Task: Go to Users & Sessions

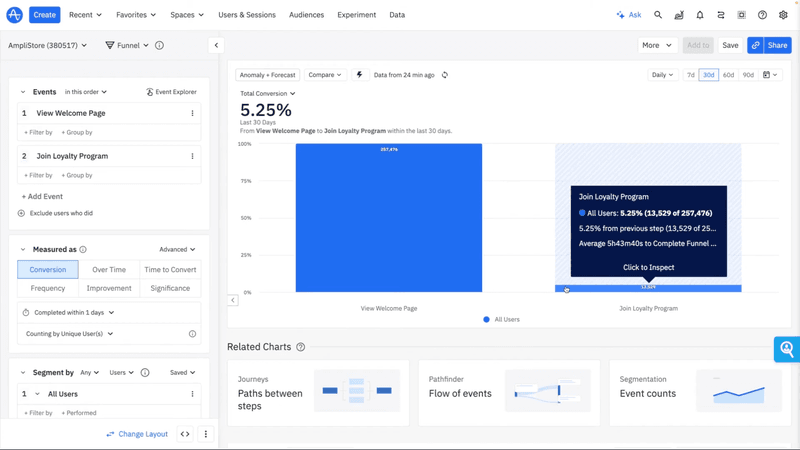Action: click(247, 15)
